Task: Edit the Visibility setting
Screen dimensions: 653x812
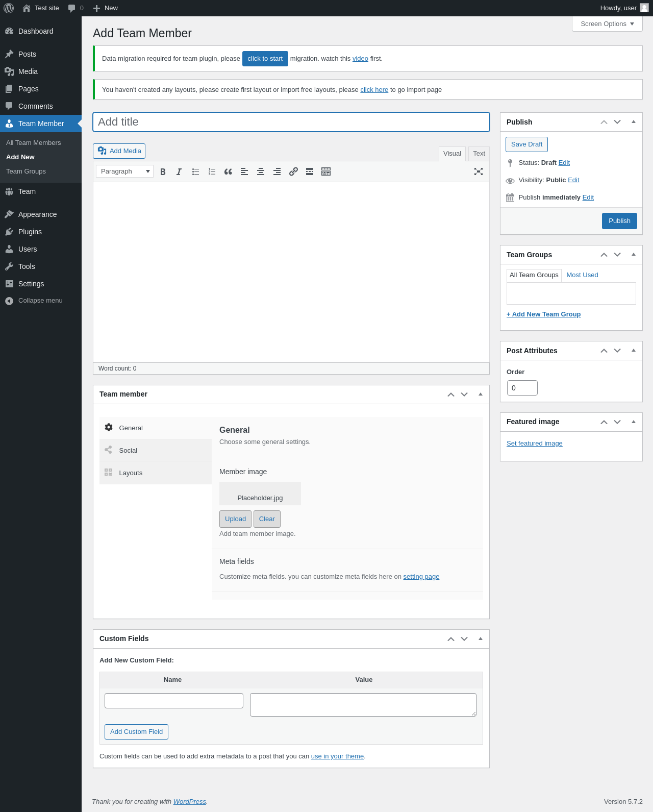Action: pyautogui.click(x=573, y=180)
